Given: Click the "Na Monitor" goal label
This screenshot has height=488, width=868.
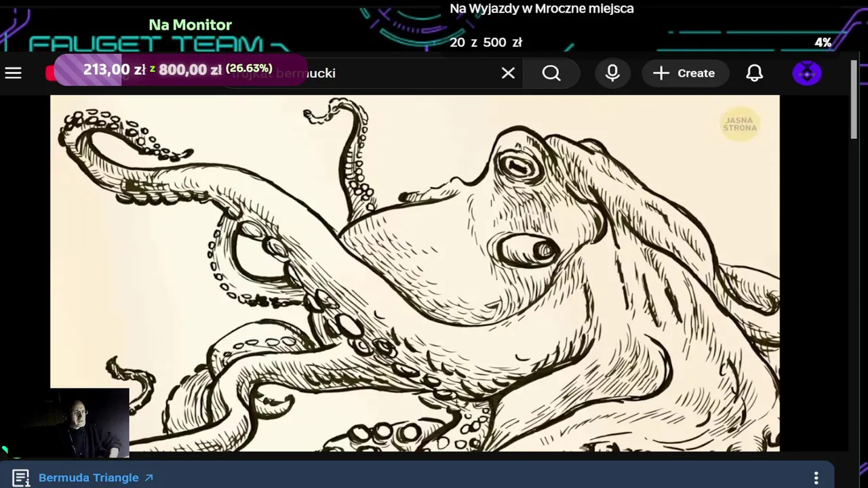Looking at the screenshot, I should tap(190, 25).
